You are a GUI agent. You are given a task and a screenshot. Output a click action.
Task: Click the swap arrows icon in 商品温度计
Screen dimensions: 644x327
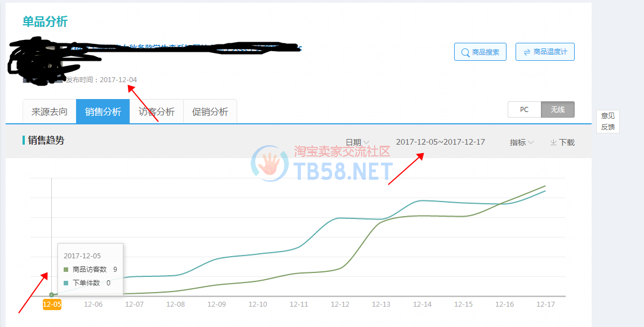point(527,52)
